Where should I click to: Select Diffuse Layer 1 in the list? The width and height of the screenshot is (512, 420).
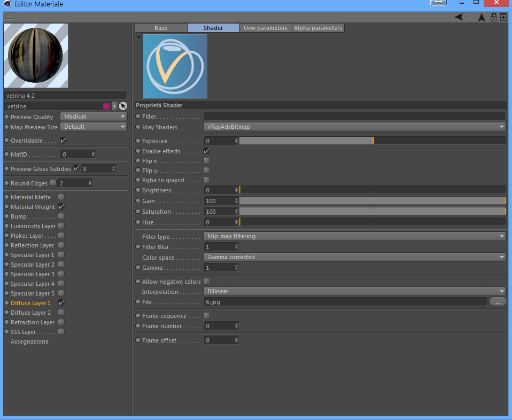pyautogui.click(x=30, y=303)
